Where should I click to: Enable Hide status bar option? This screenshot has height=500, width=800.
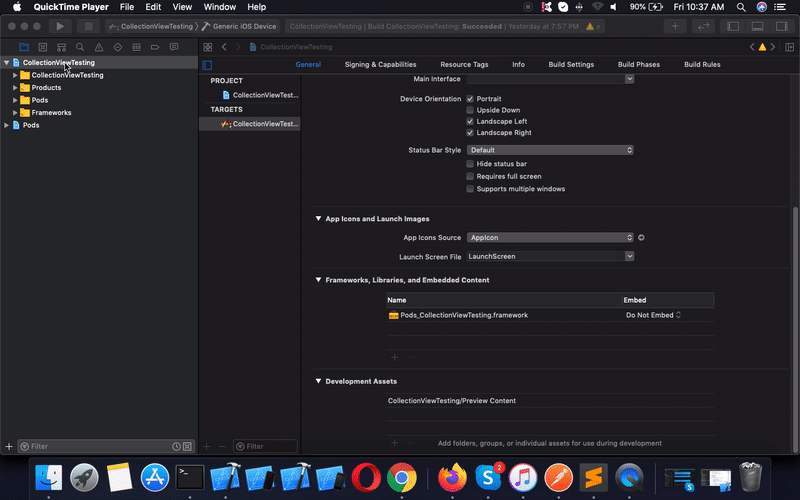(x=470, y=164)
